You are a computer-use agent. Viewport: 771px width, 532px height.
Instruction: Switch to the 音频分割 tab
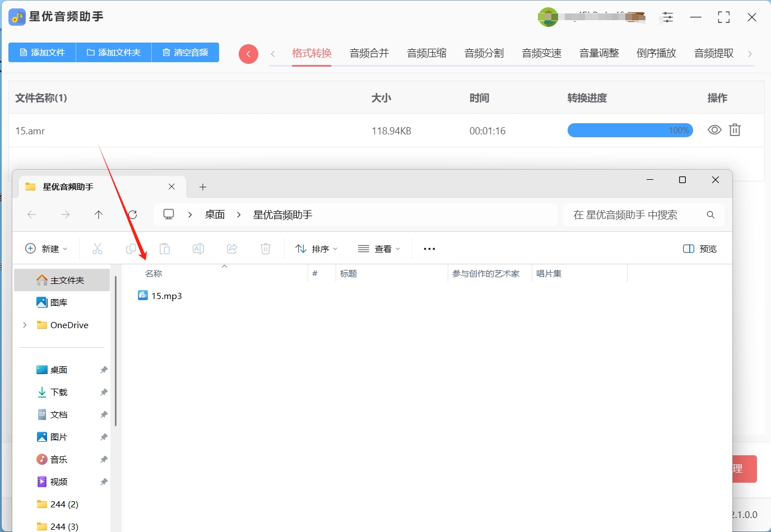484,53
